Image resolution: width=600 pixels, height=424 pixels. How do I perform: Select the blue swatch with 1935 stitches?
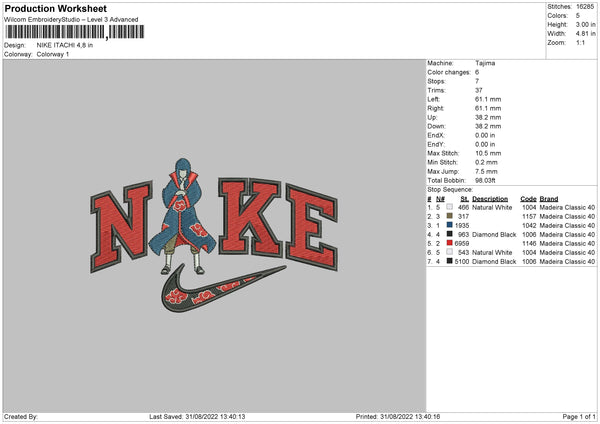(449, 225)
